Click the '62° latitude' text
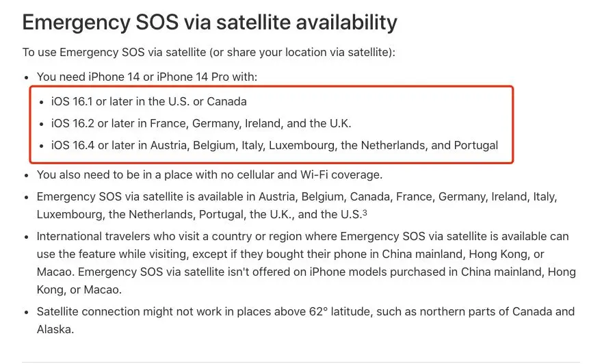Image resolution: width=602 pixels, height=364 pixels. tap(339, 311)
